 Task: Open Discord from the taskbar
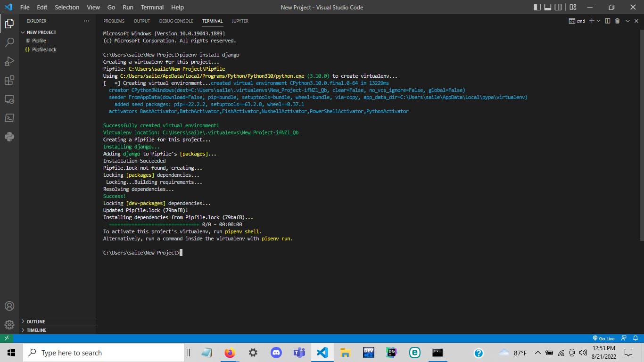[276, 353]
